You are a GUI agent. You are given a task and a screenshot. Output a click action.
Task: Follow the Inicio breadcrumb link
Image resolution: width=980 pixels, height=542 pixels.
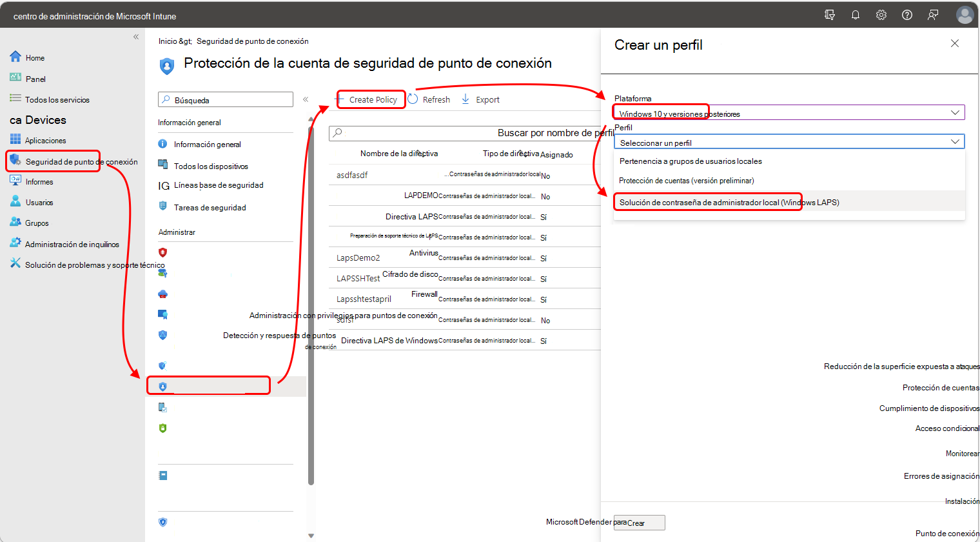click(168, 41)
